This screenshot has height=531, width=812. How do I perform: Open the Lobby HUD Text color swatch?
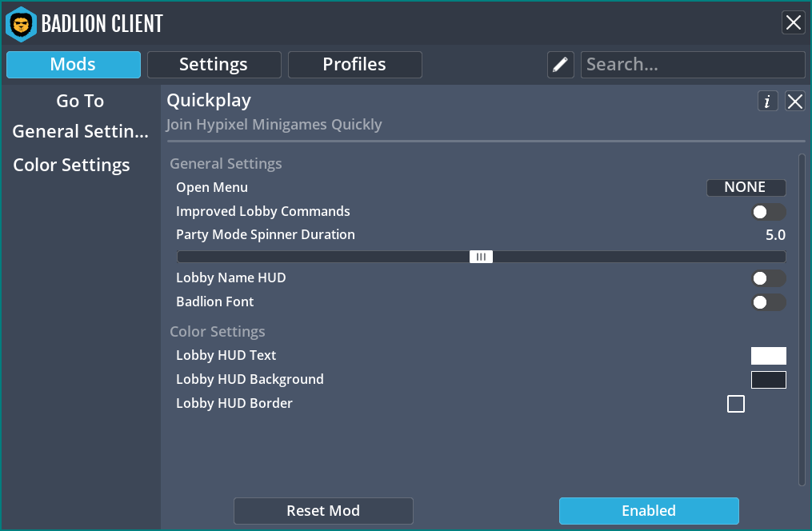coord(768,355)
